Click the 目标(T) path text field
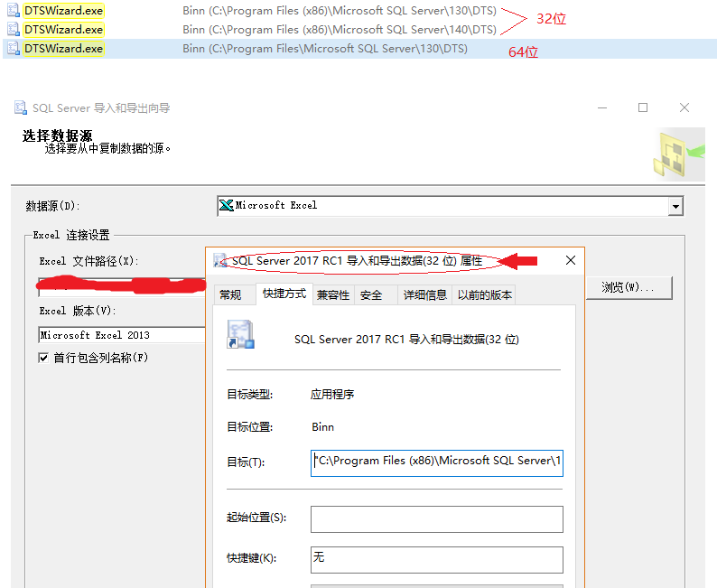This screenshot has width=717, height=588. (437, 463)
